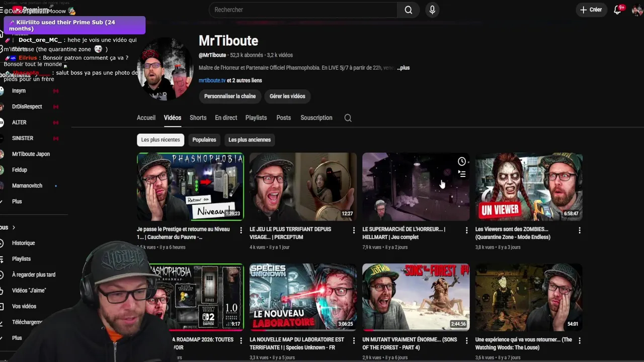The image size is (644, 362).
Task: Expand channel description with ...plus
Action: tap(404, 68)
